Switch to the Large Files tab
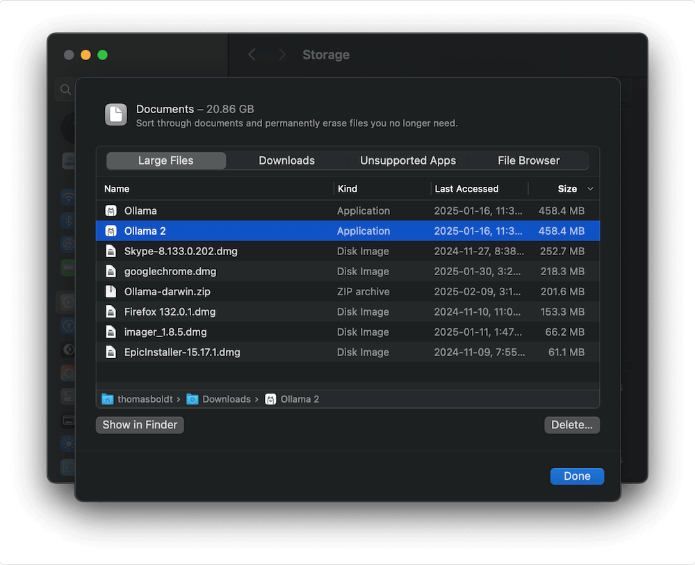 point(166,160)
